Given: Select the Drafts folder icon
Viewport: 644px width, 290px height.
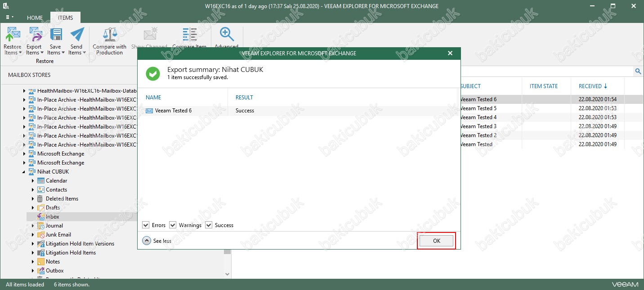Looking at the screenshot, I should tap(41, 208).
